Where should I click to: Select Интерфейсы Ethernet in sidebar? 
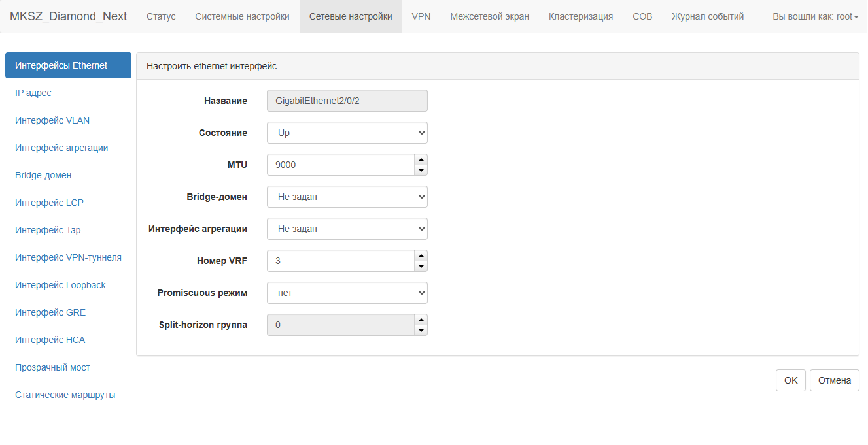click(x=68, y=65)
